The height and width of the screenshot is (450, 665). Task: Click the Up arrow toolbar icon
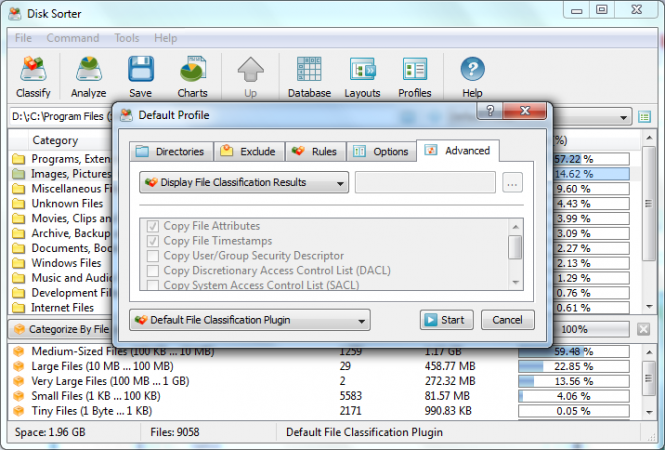pyautogui.click(x=250, y=69)
